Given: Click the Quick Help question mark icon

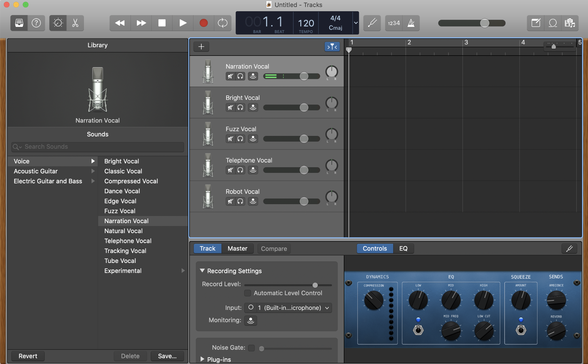Looking at the screenshot, I should (36, 23).
